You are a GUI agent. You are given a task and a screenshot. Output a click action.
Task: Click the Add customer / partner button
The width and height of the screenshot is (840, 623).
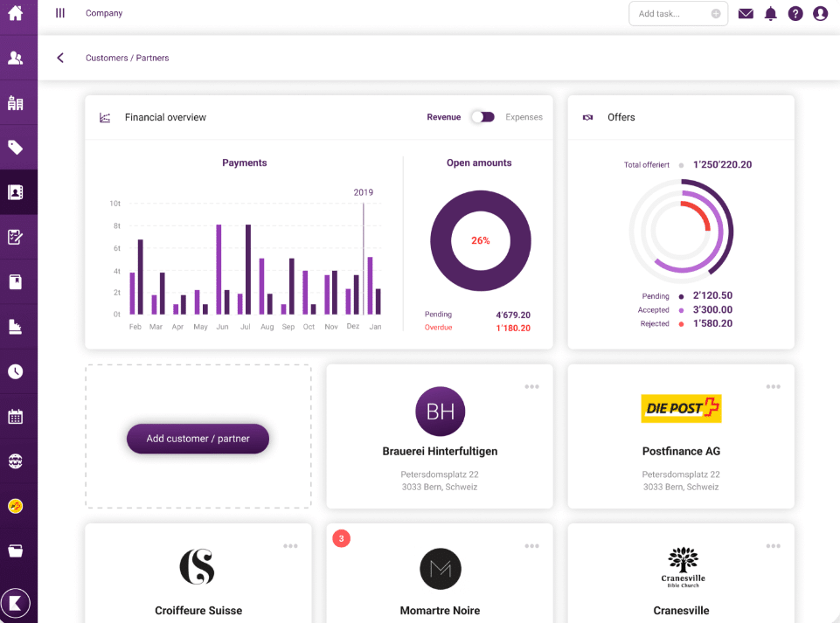coord(198,439)
